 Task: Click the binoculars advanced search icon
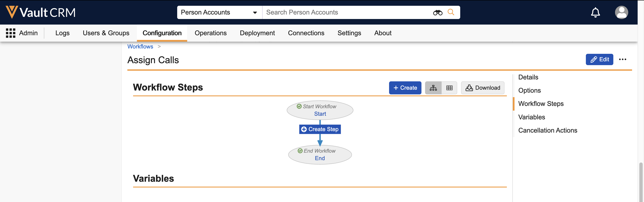coord(437,12)
